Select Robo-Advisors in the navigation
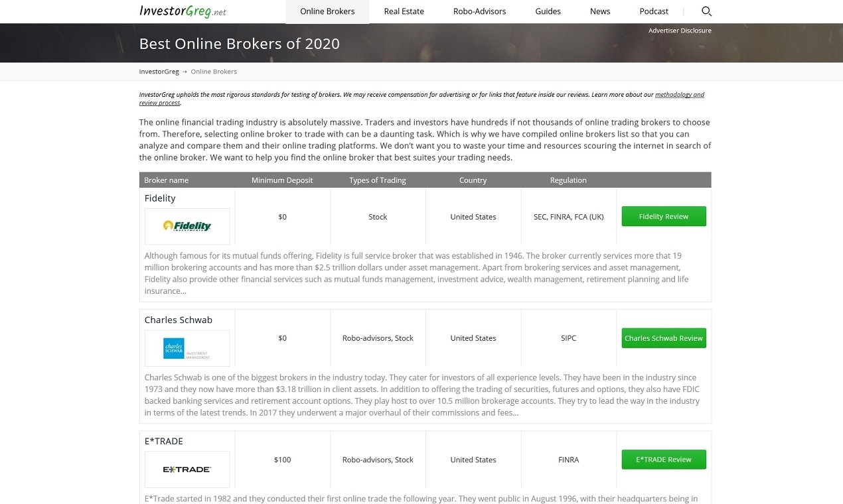 click(x=479, y=11)
